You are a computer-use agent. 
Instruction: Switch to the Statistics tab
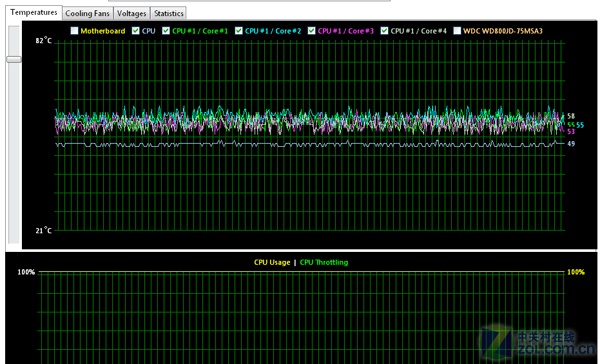(x=168, y=13)
